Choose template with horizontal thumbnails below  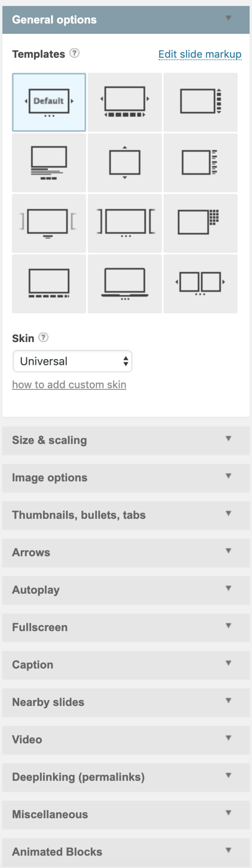pyautogui.click(x=125, y=102)
